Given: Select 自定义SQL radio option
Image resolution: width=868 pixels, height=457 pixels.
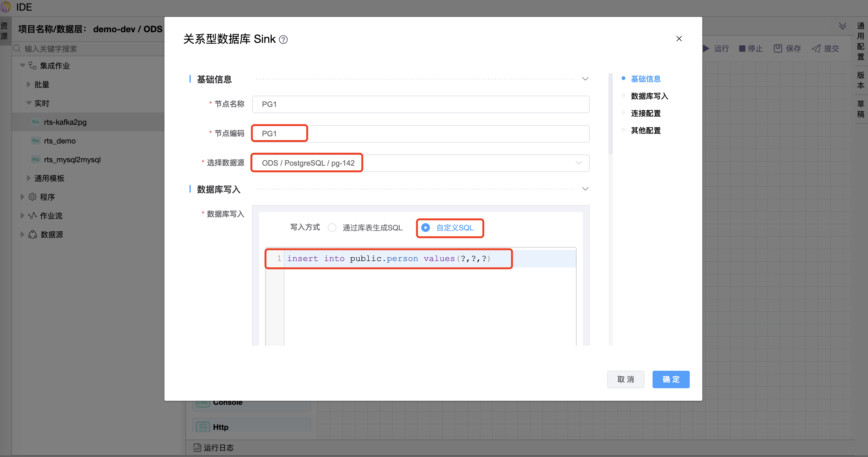Looking at the screenshot, I should click(x=426, y=228).
